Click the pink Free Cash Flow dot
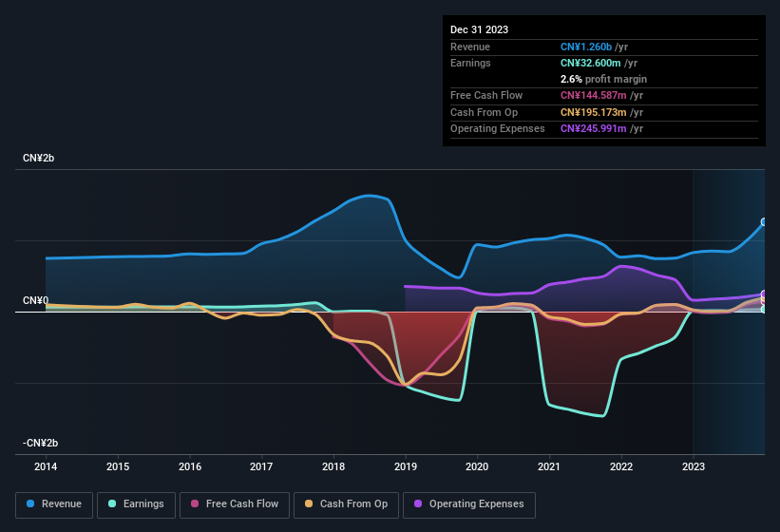Image resolution: width=780 pixels, height=532 pixels. tap(196, 504)
